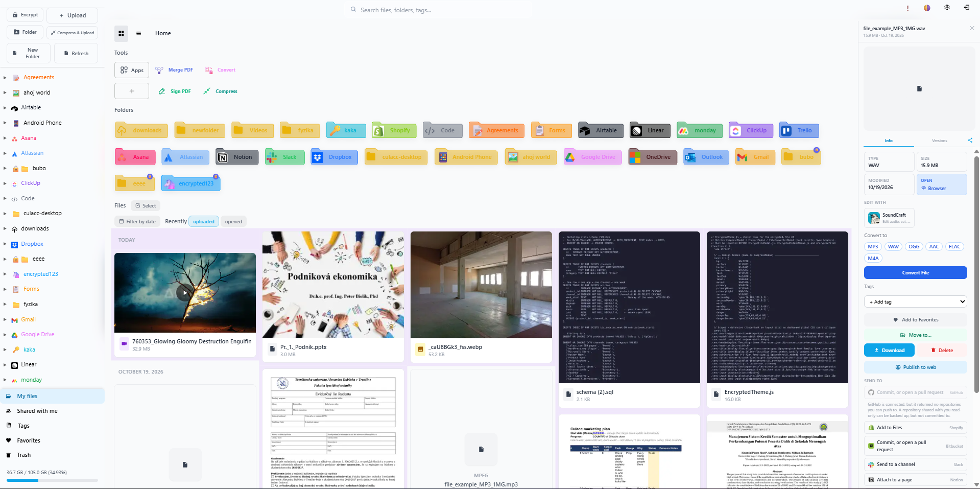The width and height of the screenshot is (980, 489).
Task: Click the logout icon in top bar
Action: [967, 8]
